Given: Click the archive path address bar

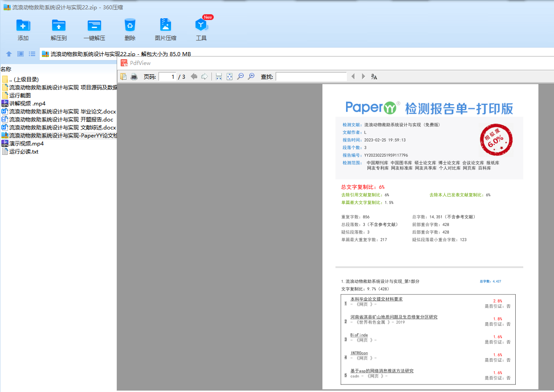Looking at the screenshot, I should click(297, 54).
